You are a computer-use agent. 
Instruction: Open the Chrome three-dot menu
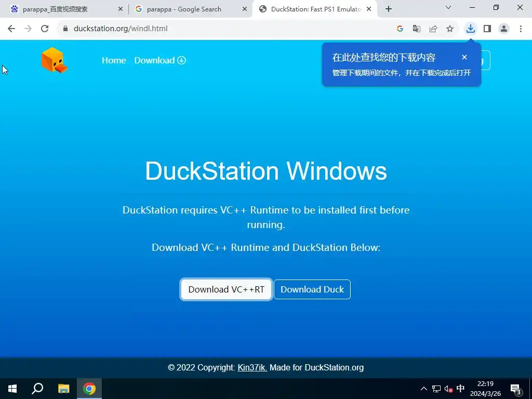521,29
